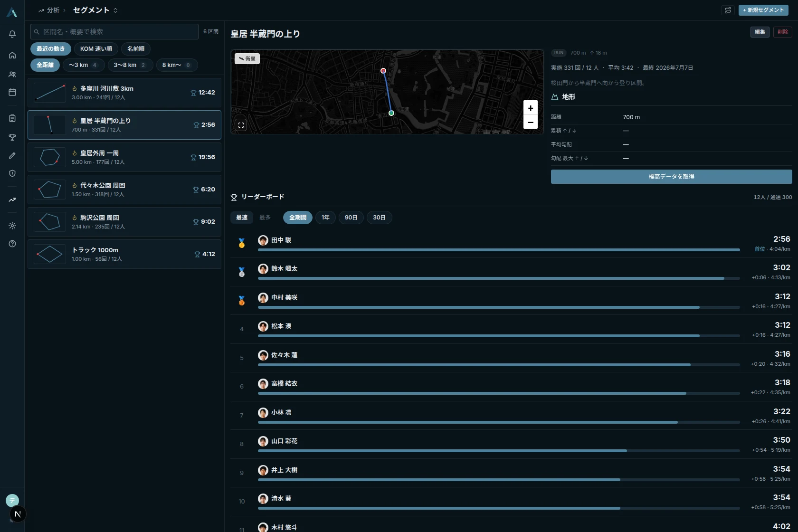Image resolution: width=798 pixels, height=532 pixels.
Task: Click the gold medal icon for 田中 駿
Action: 242,243
